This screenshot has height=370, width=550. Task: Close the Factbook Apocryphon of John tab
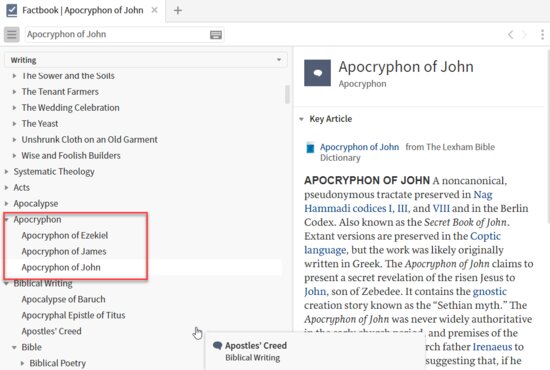(154, 10)
